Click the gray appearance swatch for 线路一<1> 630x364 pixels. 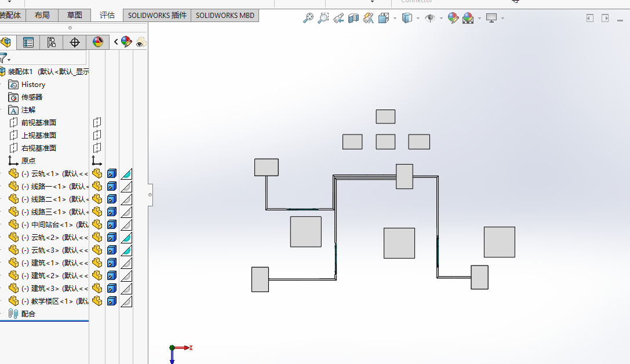126,187
